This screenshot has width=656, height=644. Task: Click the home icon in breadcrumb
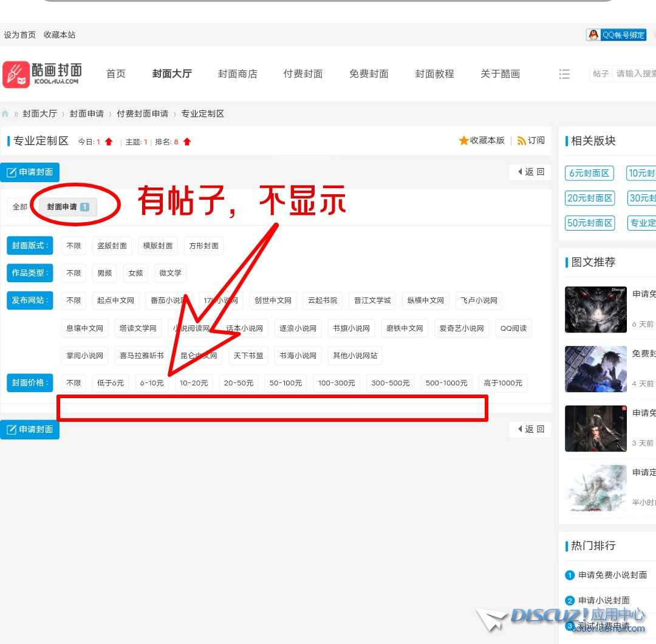(x=5, y=114)
